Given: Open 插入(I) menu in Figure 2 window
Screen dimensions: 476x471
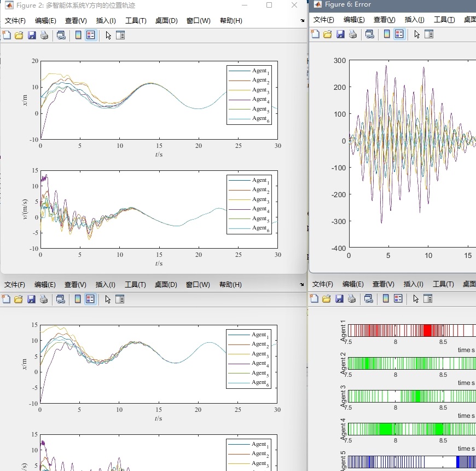Looking at the screenshot, I should pyautogui.click(x=106, y=21).
